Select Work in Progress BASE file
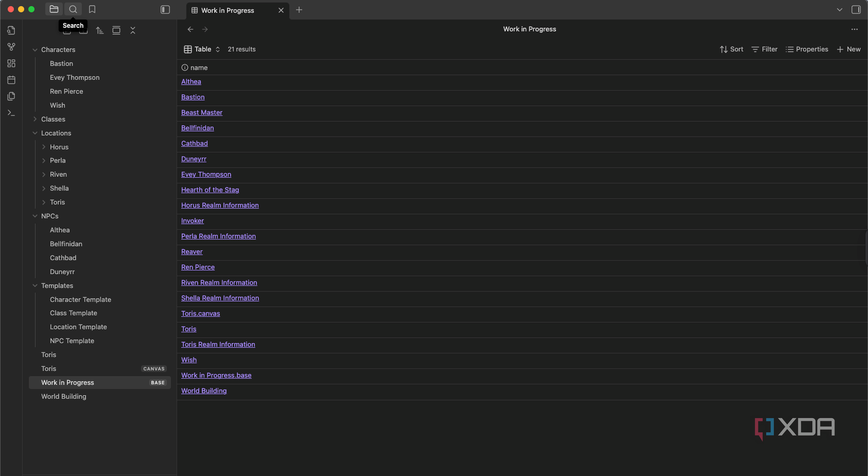The height and width of the screenshot is (476, 868). point(100,383)
